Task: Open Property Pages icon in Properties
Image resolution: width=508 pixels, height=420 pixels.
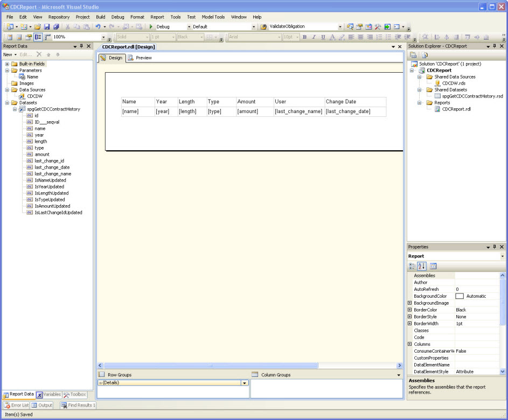Action: click(x=433, y=266)
